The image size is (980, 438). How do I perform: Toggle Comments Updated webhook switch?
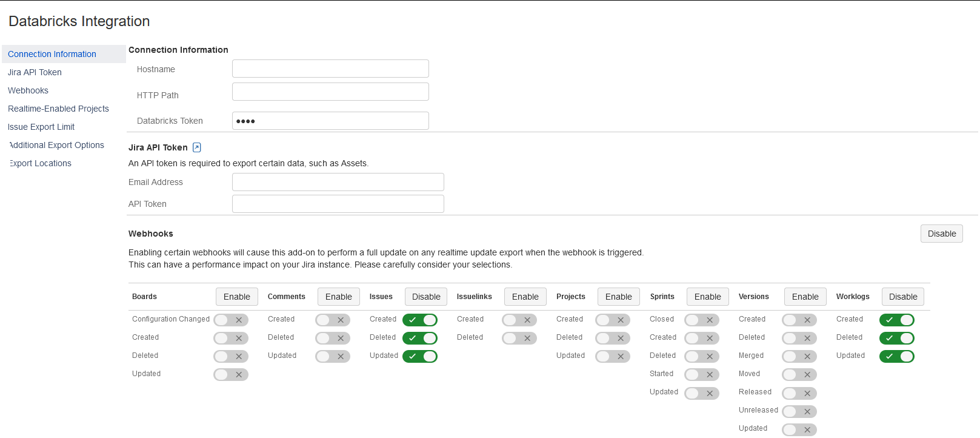(333, 356)
